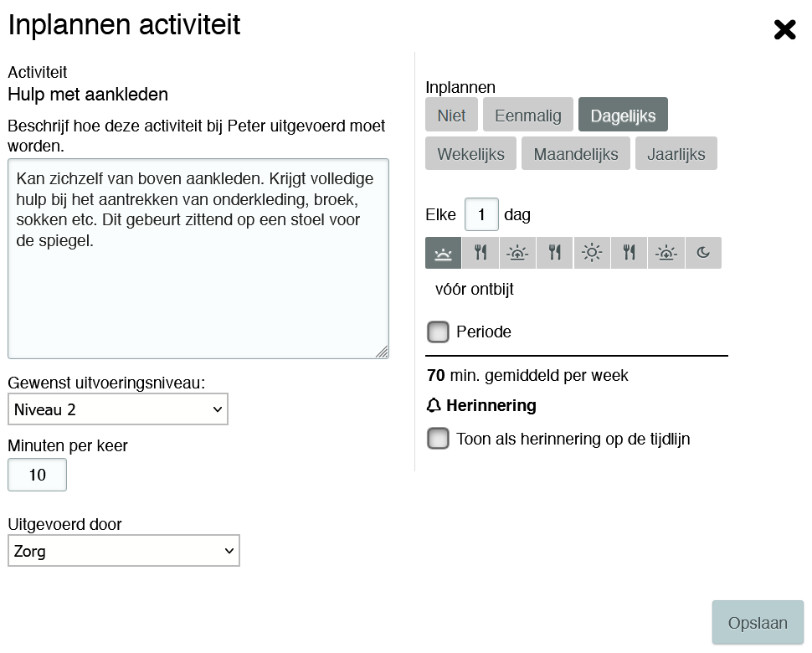This screenshot has height=653, width=812.
Task: Enable the Periode checkbox
Action: coord(438,332)
